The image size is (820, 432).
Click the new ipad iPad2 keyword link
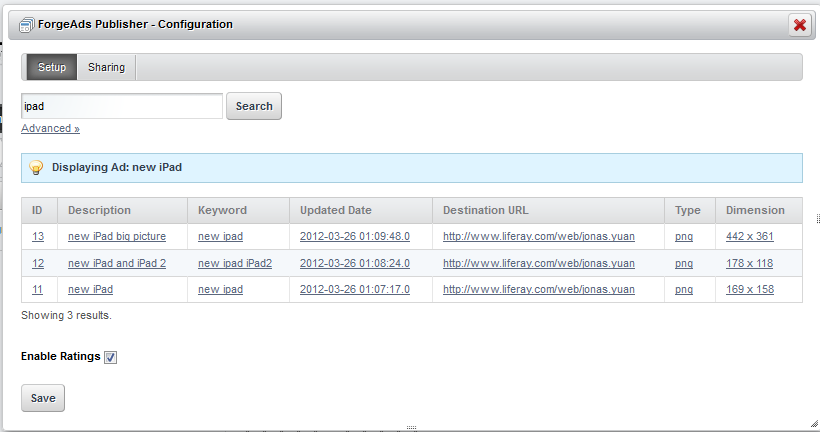click(x=235, y=264)
